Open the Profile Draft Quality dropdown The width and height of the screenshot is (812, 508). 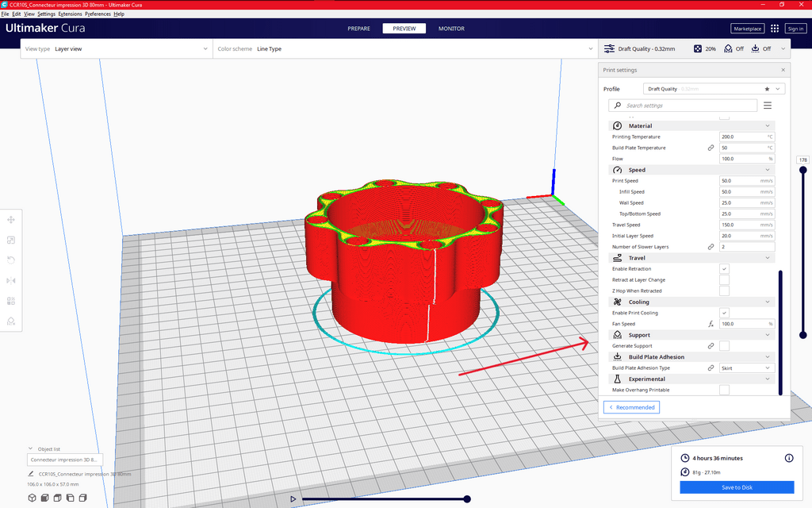(x=714, y=89)
